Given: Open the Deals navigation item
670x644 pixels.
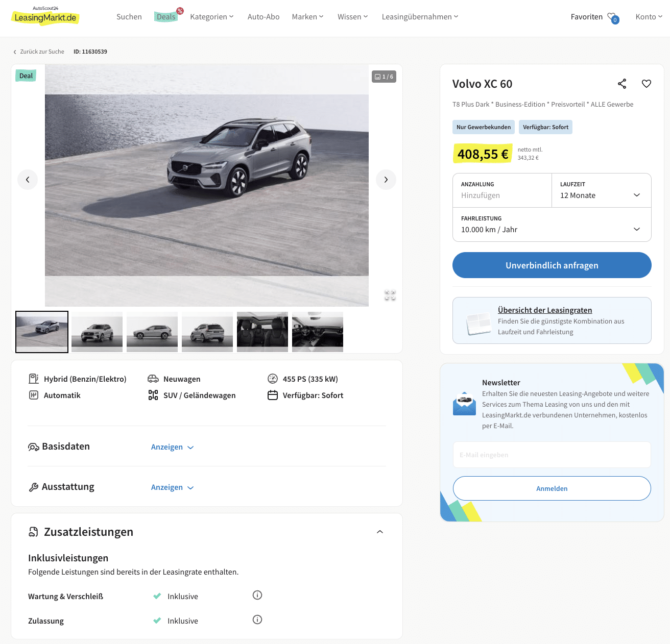Looking at the screenshot, I should [166, 17].
